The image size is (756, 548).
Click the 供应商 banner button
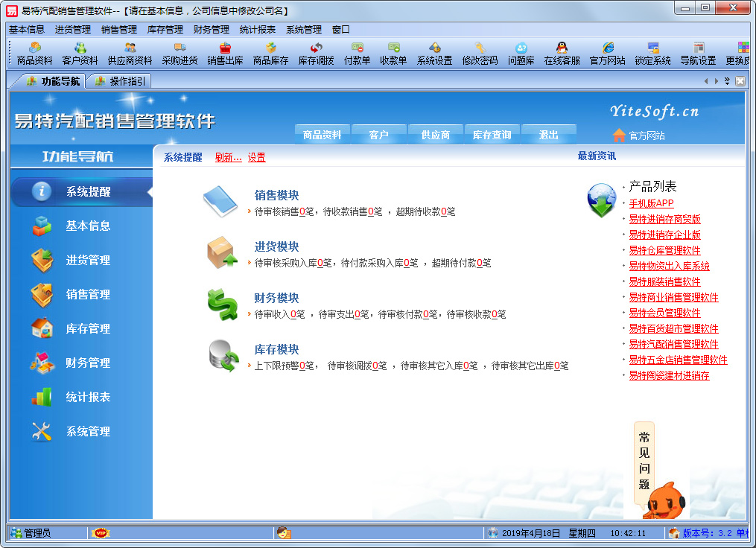[436, 135]
